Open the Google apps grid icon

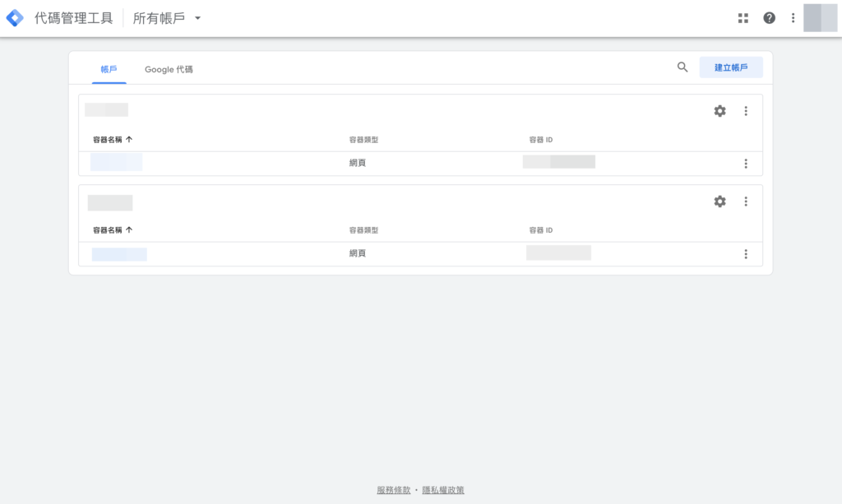tap(743, 18)
